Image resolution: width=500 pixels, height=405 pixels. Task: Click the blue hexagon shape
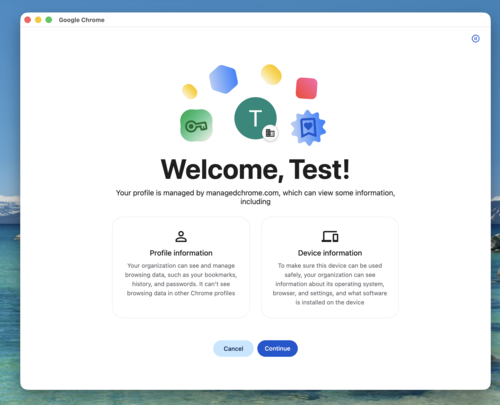point(223,79)
